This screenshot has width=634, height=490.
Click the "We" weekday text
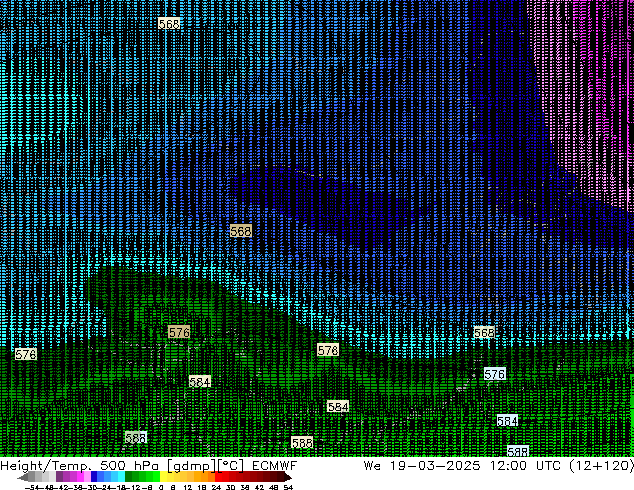pos(372,465)
